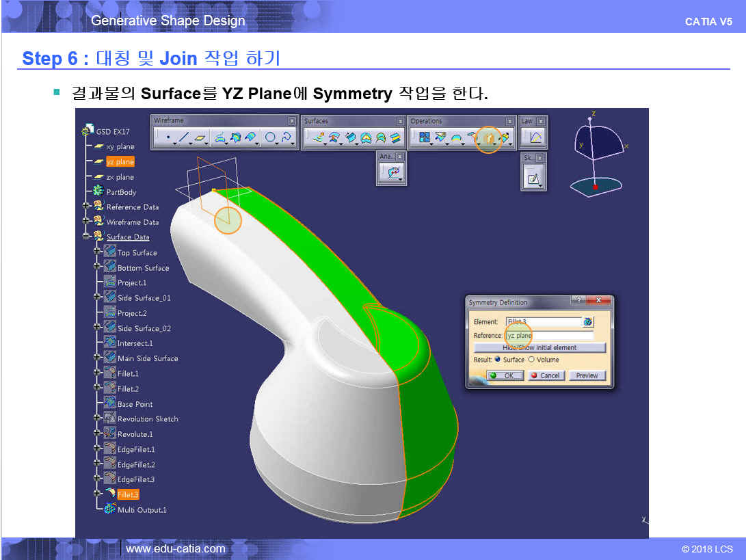Screen dimensions: 746x560
Task: Select yz plane in the specification tree
Action: [x=120, y=162]
